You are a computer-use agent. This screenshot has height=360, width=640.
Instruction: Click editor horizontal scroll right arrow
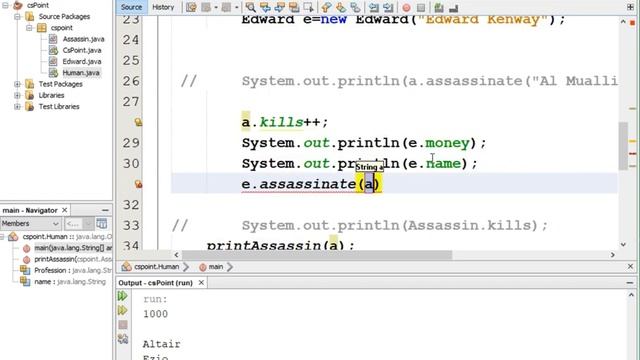[x=613, y=255]
